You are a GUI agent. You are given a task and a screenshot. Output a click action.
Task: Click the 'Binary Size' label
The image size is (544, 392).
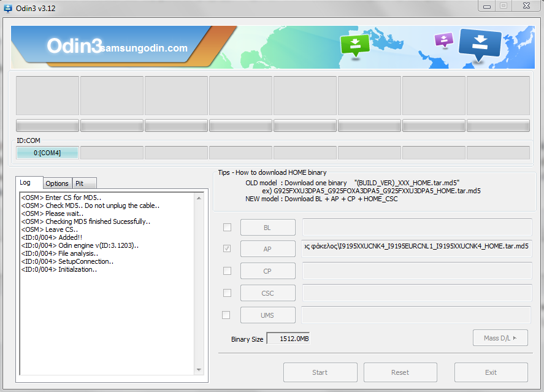coord(247,339)
